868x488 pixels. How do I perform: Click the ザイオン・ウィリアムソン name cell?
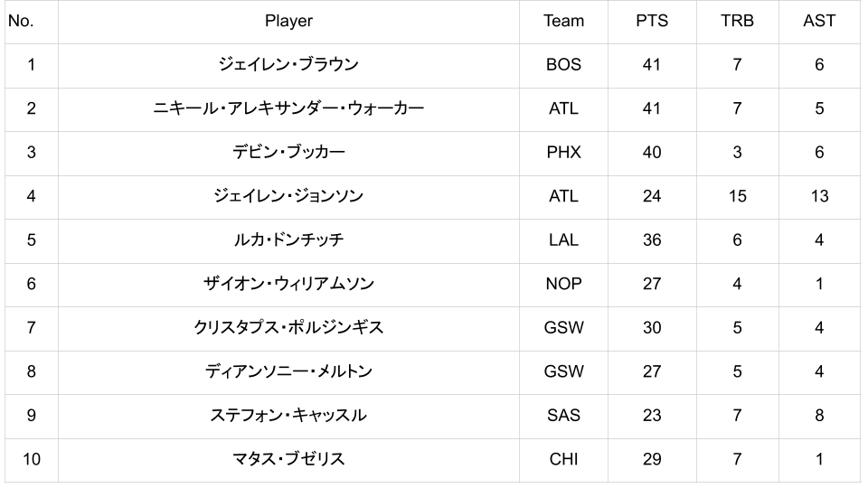point(288,284)
